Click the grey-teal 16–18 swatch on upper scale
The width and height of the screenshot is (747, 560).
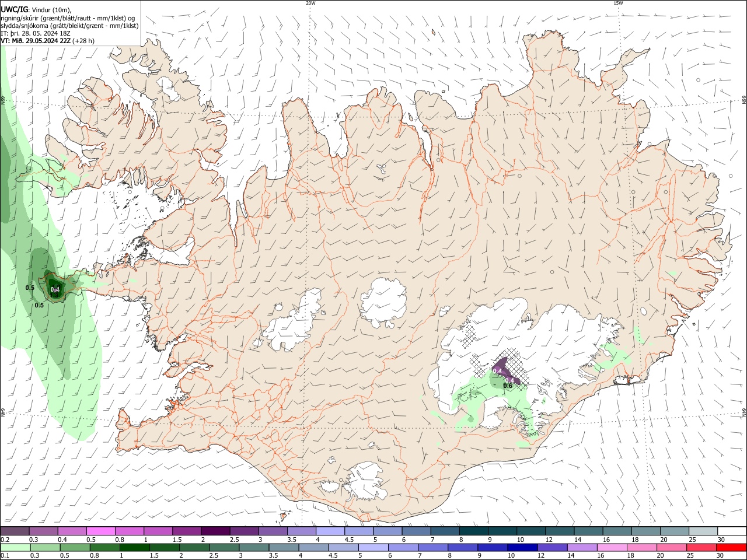click(617, 531)
